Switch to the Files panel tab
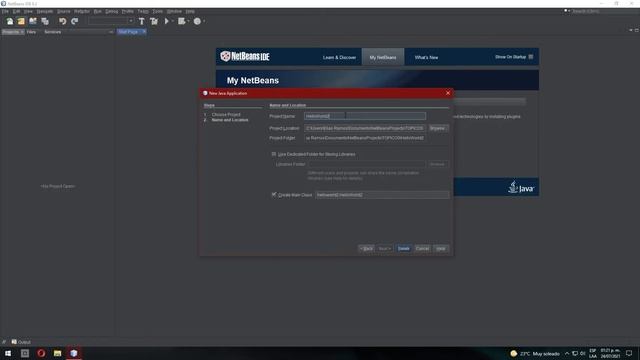 tap(31, 32)
